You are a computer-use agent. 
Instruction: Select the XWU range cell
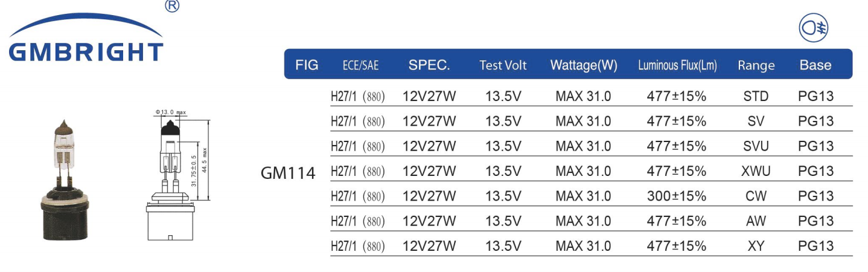(756, 171)
